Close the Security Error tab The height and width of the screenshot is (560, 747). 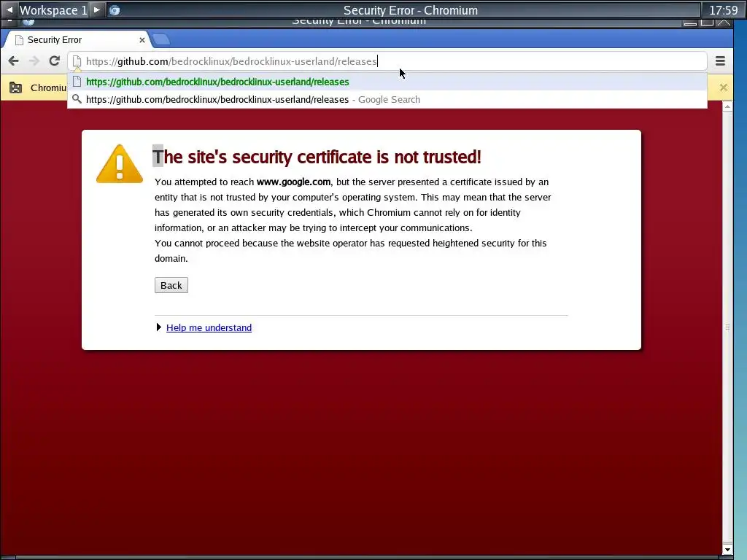click(x=142, y=40)
